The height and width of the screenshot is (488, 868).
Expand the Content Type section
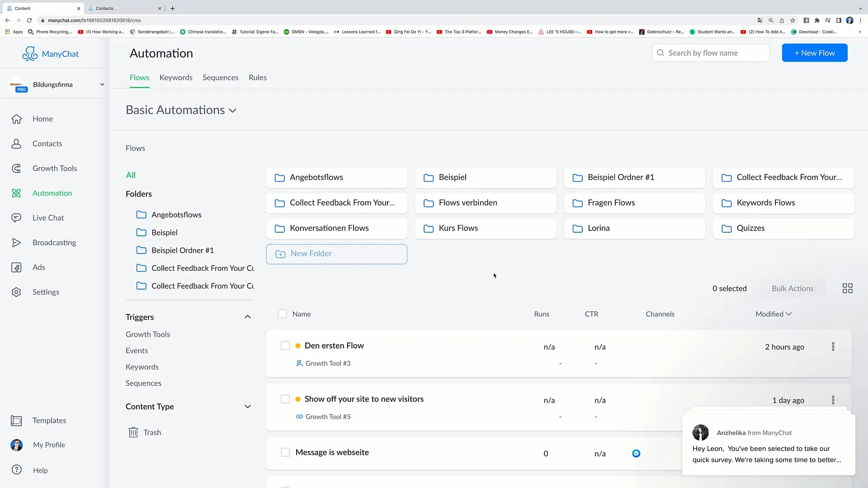[247, 406]
